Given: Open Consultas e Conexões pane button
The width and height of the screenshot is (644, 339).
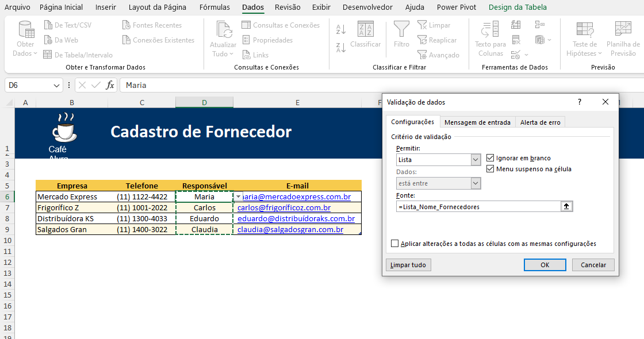Looking at the screenshot, I should (x=281, y=25).
